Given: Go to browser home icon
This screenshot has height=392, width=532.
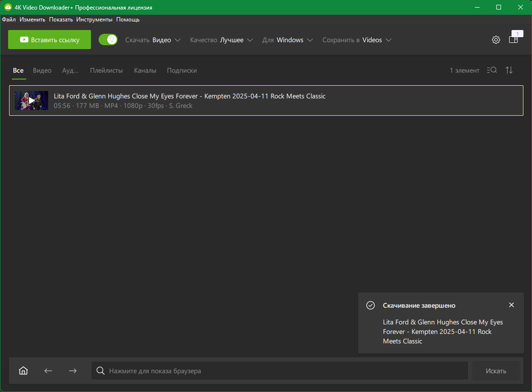Looking at the screenshot, I should [x=23, y=370].
